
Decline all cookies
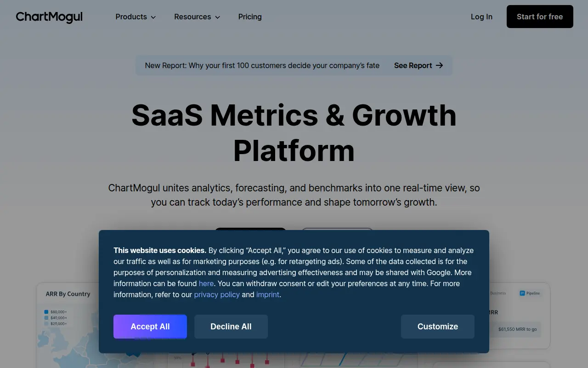point(231,327)
